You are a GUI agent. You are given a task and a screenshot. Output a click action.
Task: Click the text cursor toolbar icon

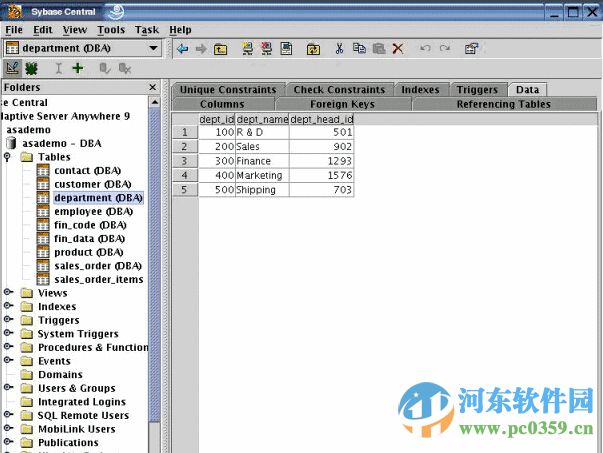[58, 68]
